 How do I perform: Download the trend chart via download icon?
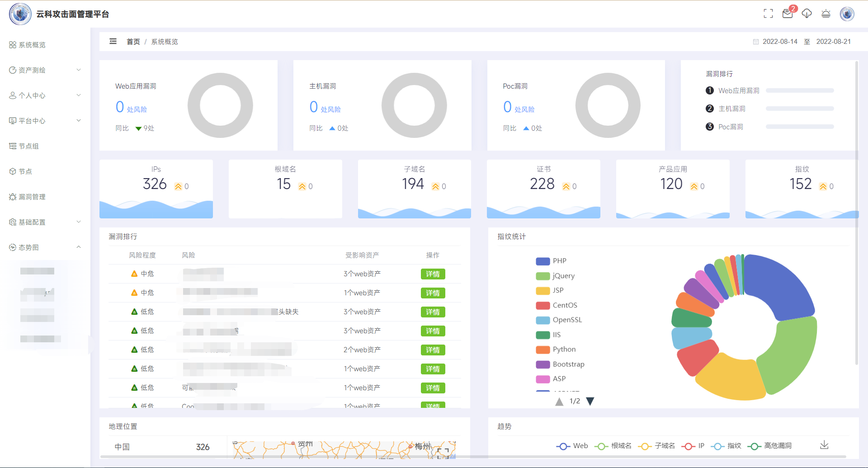(824, 445)
